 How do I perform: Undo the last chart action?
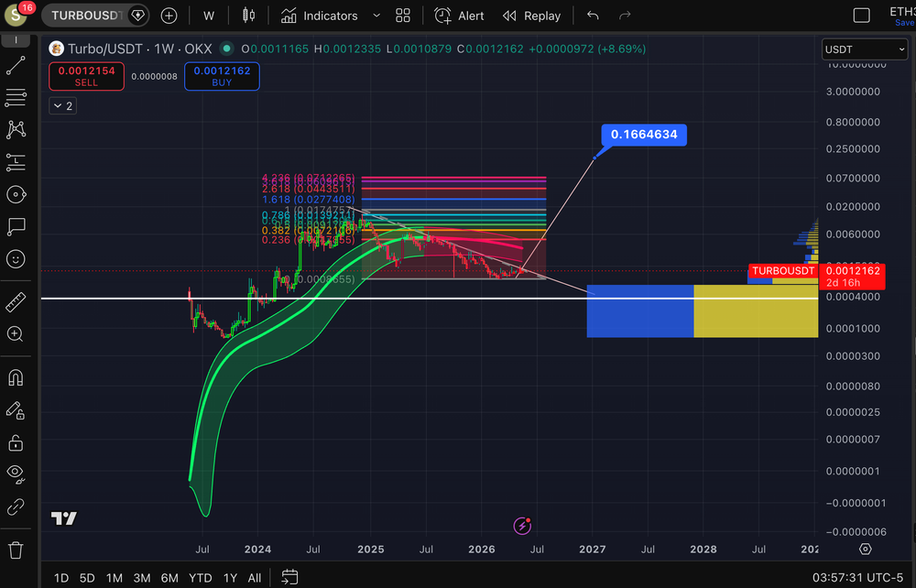(593, 16)
